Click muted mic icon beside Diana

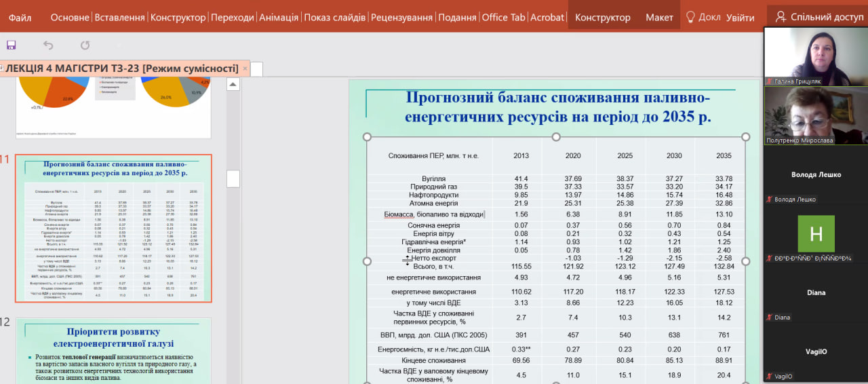coord(770,318)
